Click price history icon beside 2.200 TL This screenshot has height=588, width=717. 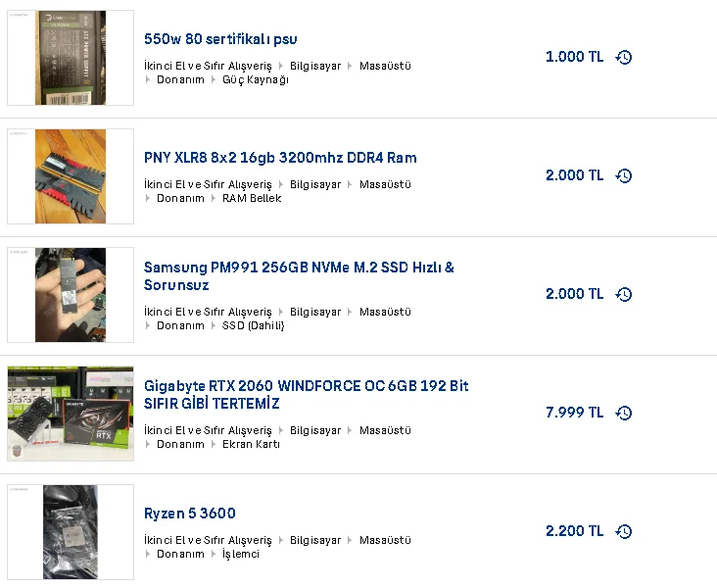coord(624,531)
